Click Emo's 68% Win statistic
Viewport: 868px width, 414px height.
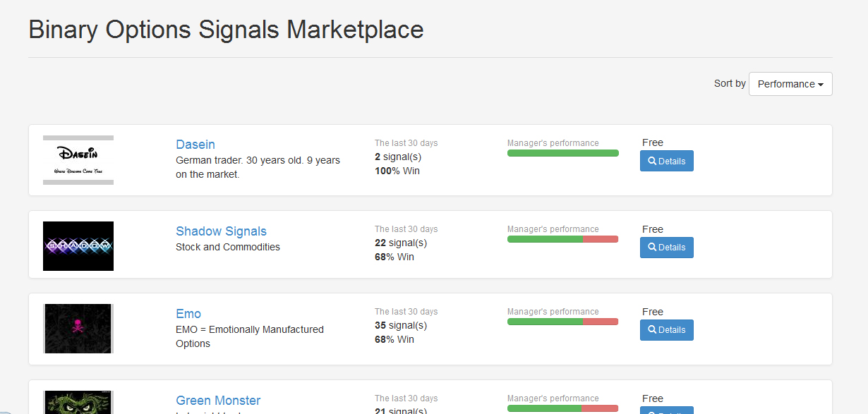[x=394, y=339]
